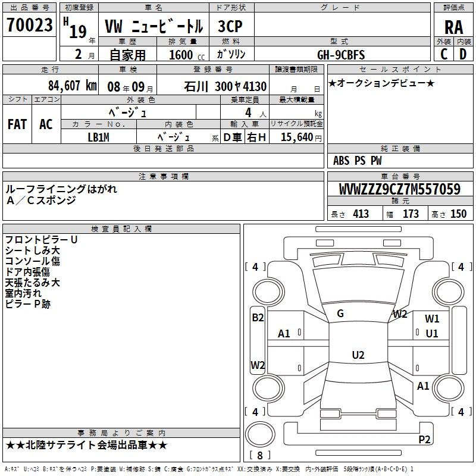This screenshot has height=476, width=476.
Task: Click the ABS PS PW equipment text
Action: pos(358,161)
